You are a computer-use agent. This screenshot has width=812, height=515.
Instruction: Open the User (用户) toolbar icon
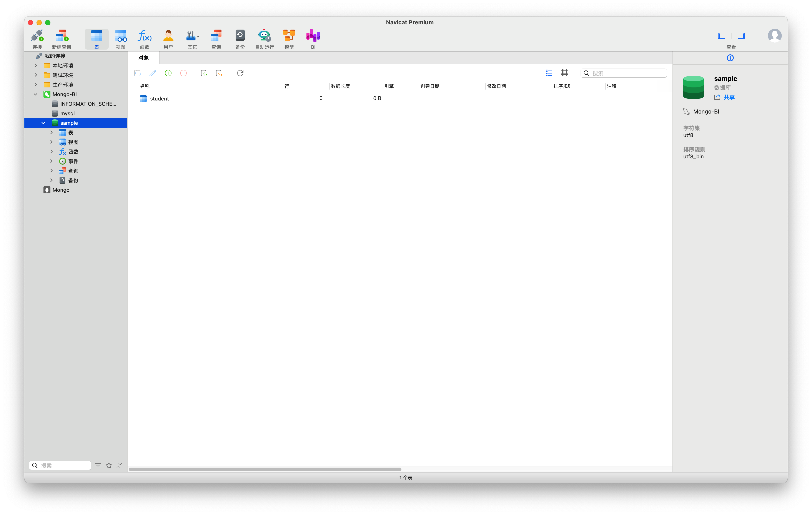(x=168, y=39)
